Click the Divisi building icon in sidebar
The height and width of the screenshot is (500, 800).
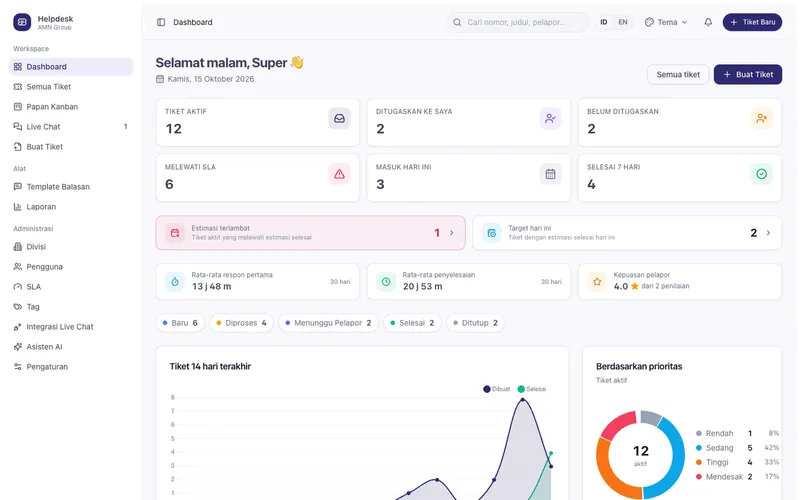coord(18,247)
